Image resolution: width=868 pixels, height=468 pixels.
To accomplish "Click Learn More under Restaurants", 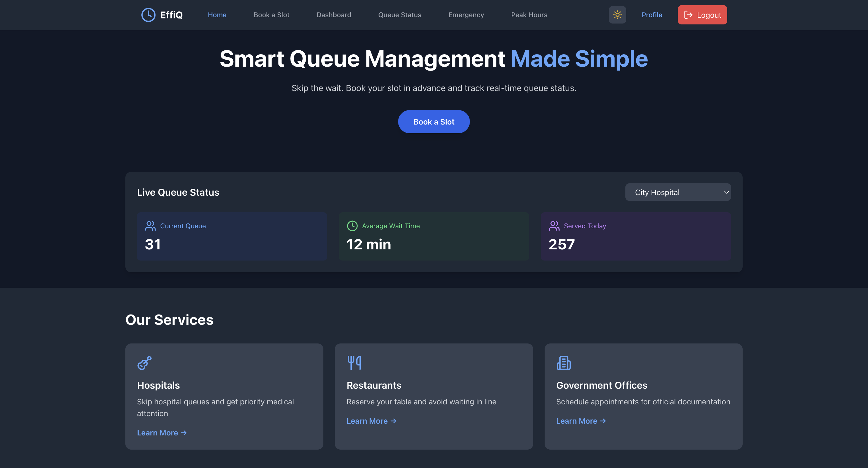I will click(x=371, y=421).
